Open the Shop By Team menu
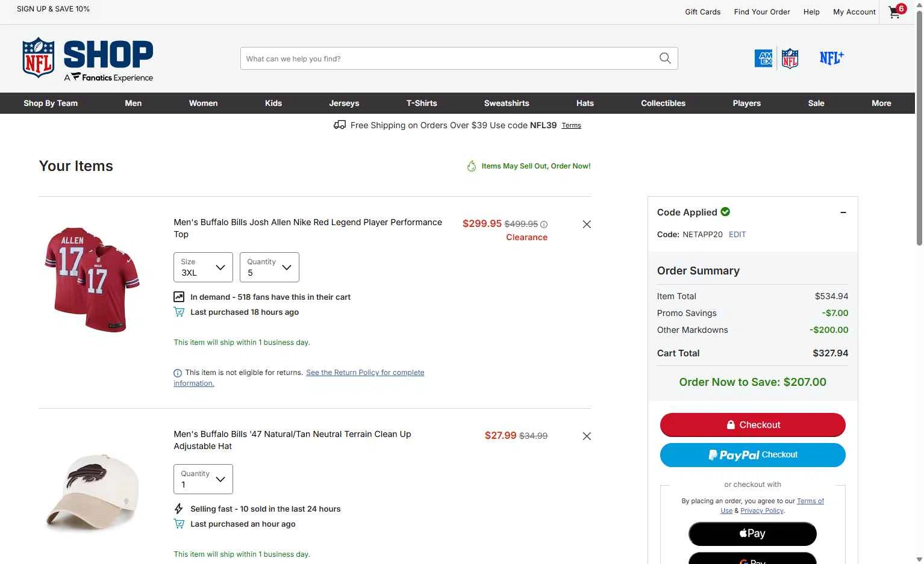This screenshot has width=924, height=564. click(51, 103)
